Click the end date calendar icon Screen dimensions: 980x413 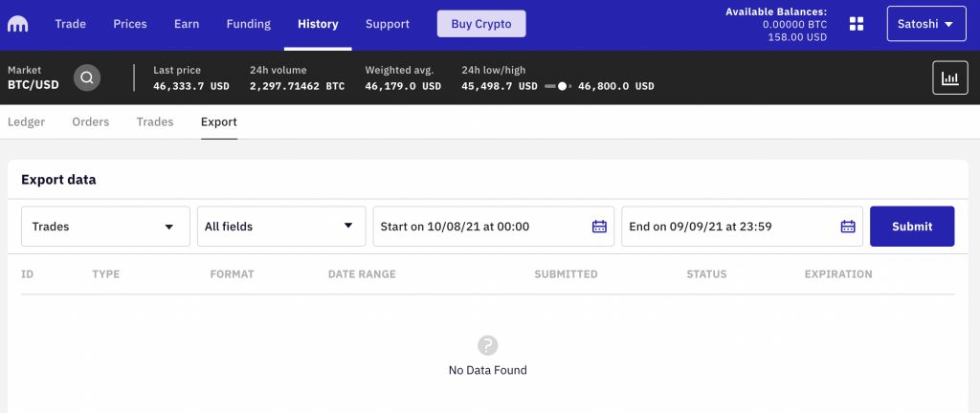[847, 227]
